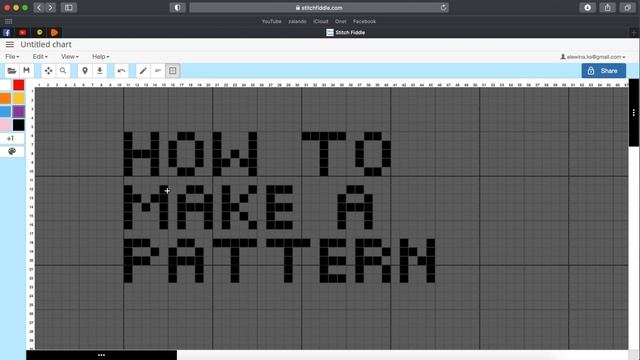Open the Help menu
Image resolution: width=640 pixels, height=360 pixels.
tap(100, 57)
